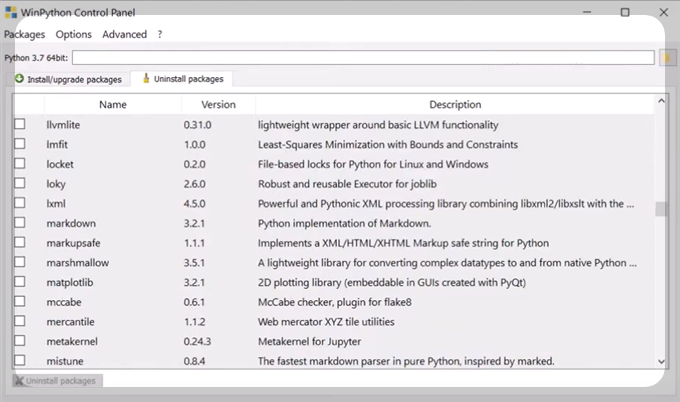
Task: Maximize the WinPython Control Panel window
Action: [x=625, y=12]
